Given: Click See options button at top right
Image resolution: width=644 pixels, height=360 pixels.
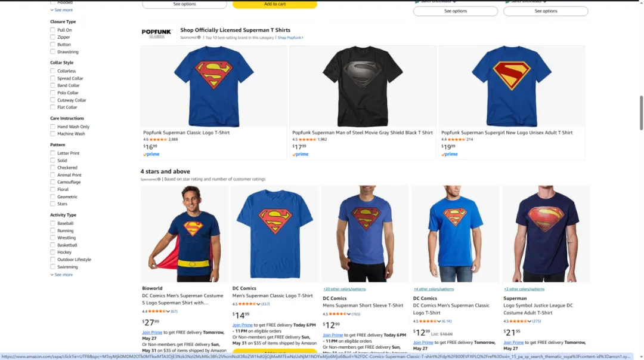Looking at the screenshot, I should (x=546, y=11).
